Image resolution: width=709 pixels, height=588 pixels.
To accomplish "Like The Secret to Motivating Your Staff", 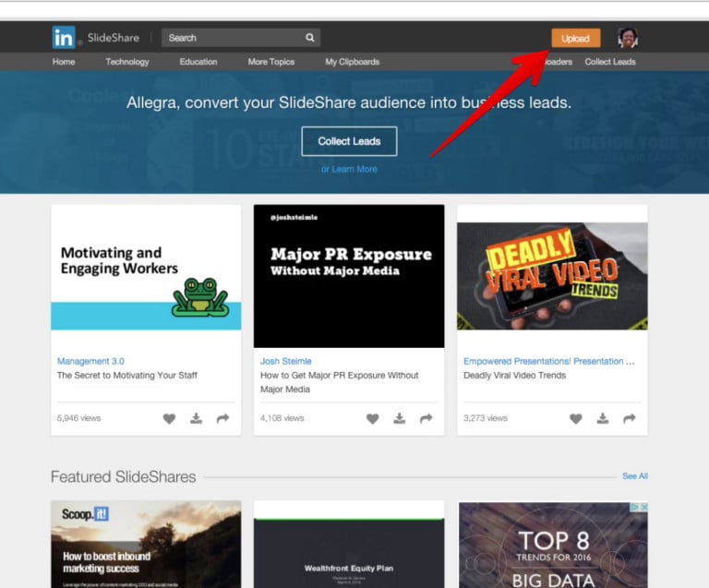I will click(x=169, y=418).
